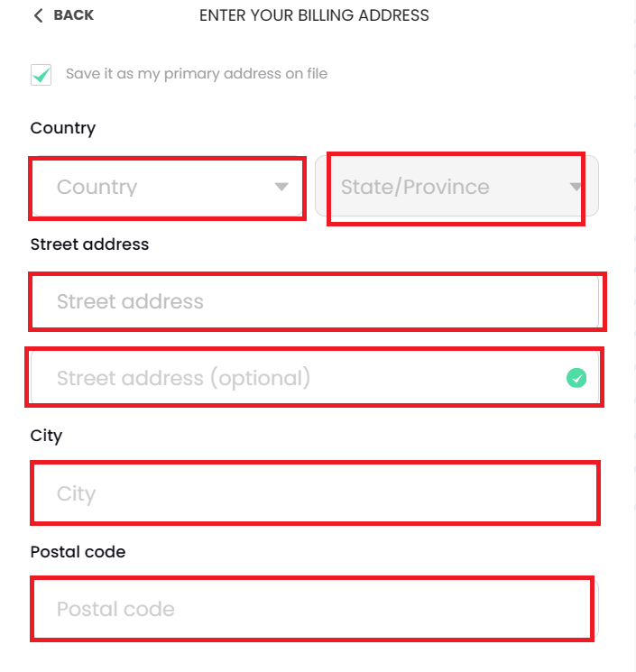Screen dimensions: 636x672
Task: Focus the optional Street address field
Action: click(298, 378)
